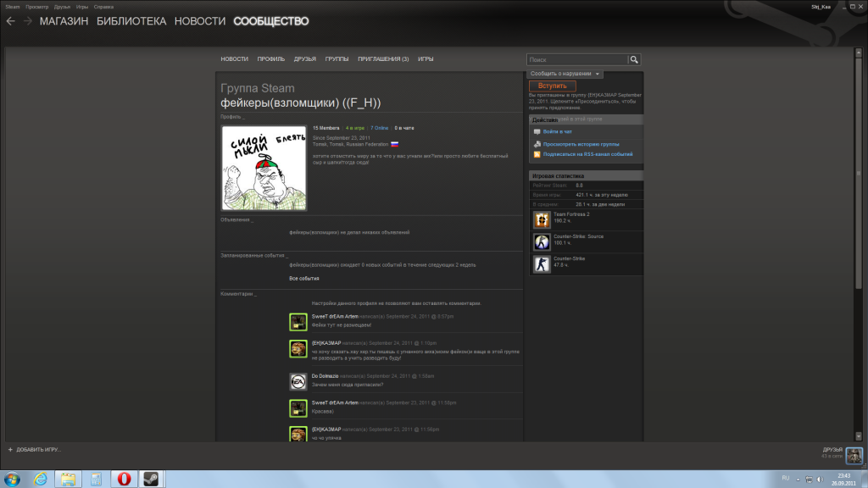Click the 7 Online link
Screen dimensions: 868x488
(379, 129)
